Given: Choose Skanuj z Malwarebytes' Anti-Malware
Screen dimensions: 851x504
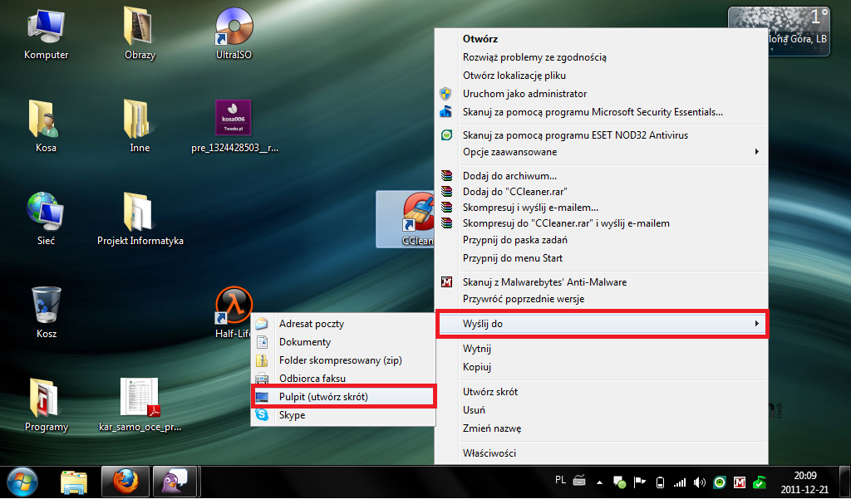Looking at the screenshot, I should point(602,282).
